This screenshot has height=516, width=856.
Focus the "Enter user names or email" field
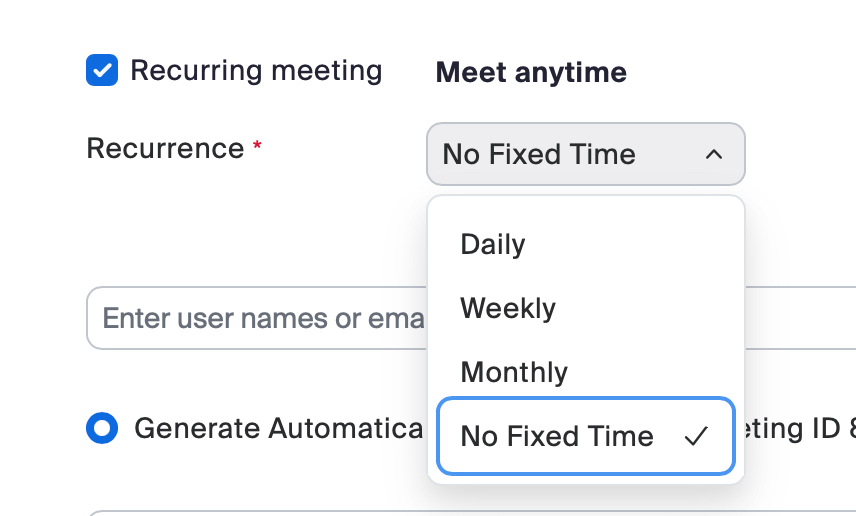click(x=258, y=318)
